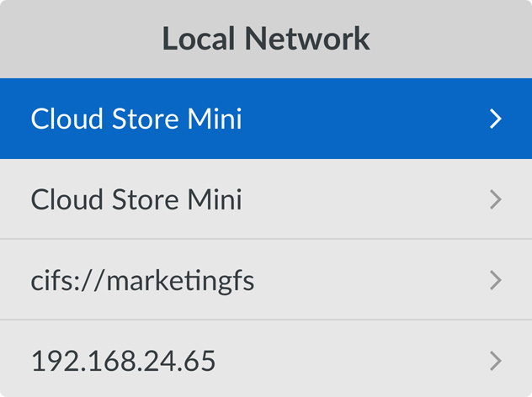The width and height of the screenshot is (532, 397).
Task: Click the white chevron on the highlighted row
Action: coord(496,119)
